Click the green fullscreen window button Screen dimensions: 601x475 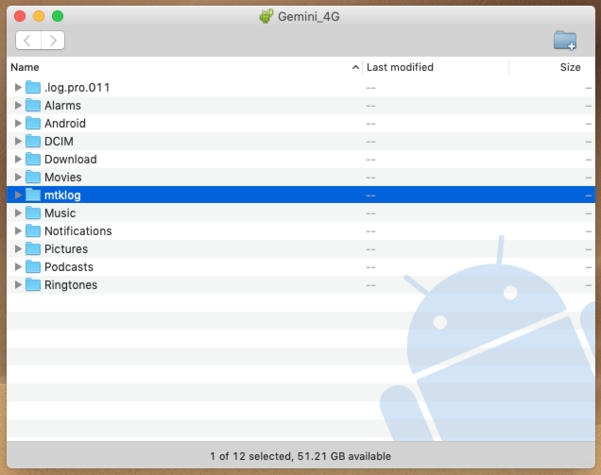[x=58, y=16]
